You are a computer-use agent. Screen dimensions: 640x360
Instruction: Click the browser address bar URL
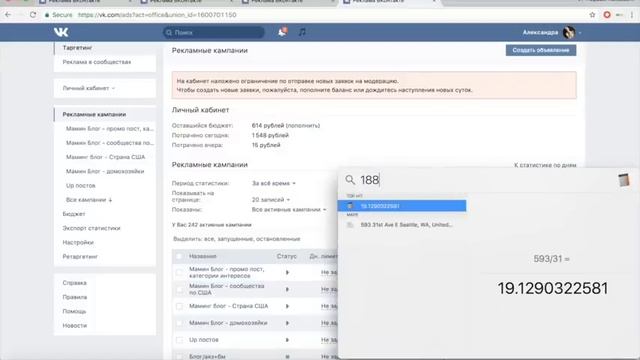point(157,15)
